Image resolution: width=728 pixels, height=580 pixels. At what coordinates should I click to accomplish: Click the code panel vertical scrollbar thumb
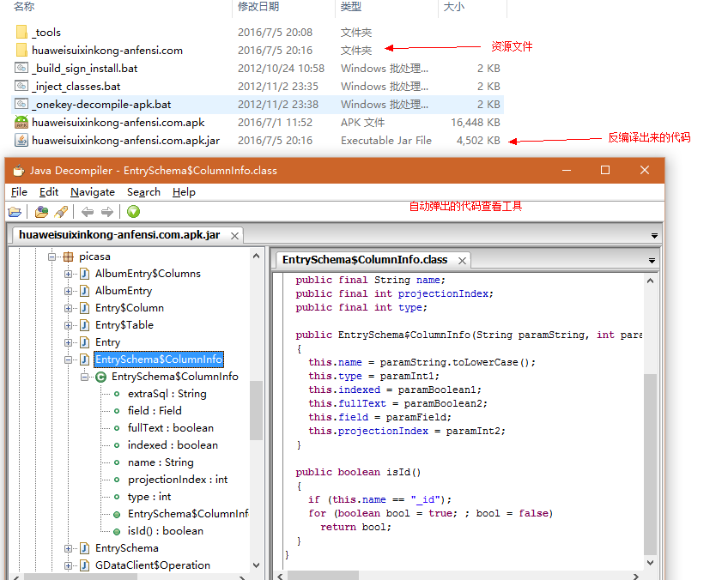(x=650, y=464)
